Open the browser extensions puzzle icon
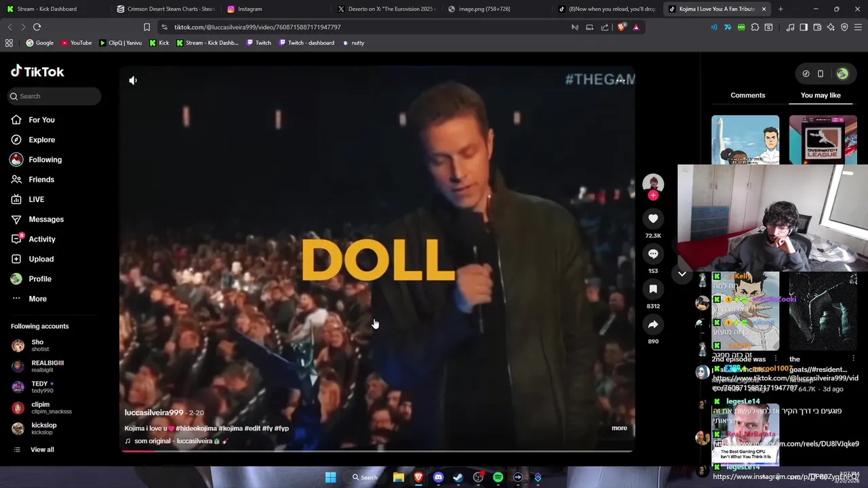 [755, 27]
